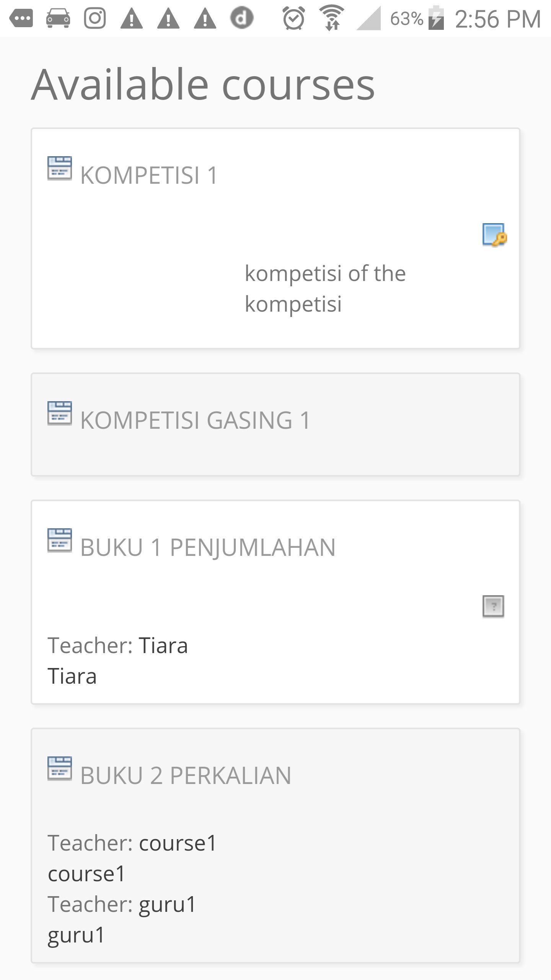
Task: Click the course icon beside BUKU 1 PENJUMLAHAN
Action: (59, 540)
